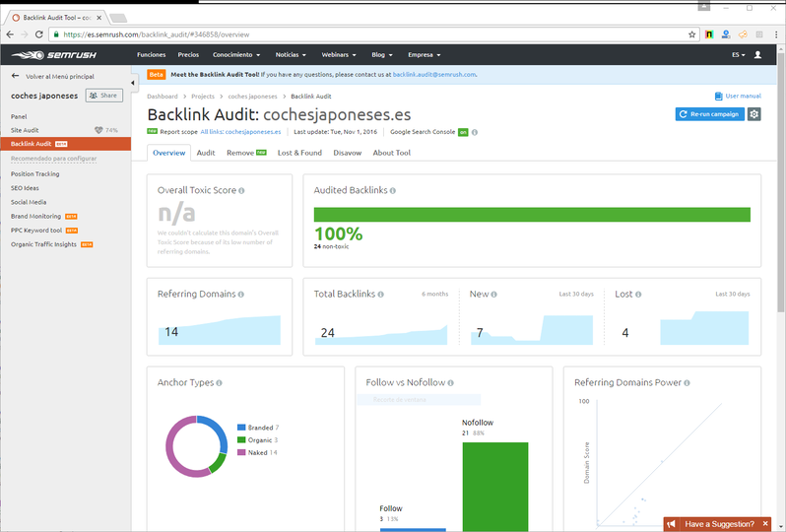Click info icon next to New backlinks
786x532 pixels.
(x=493, y=295)
